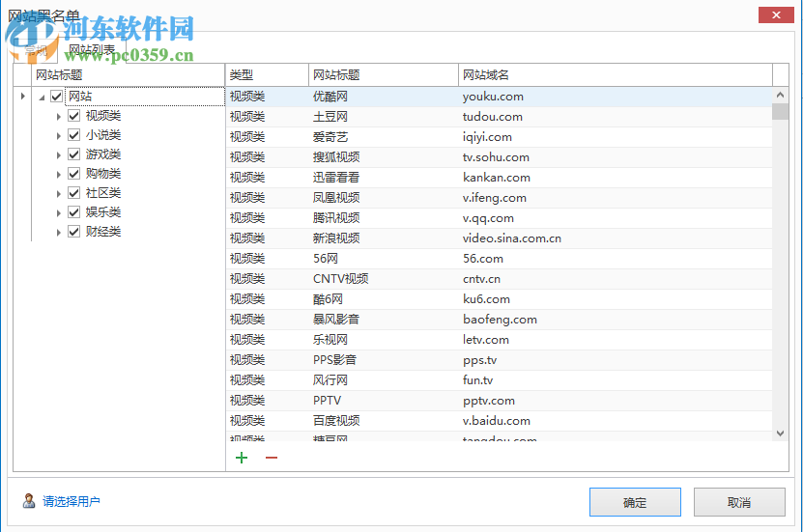Select the 视频类 tree label
The image size is (803, 532).
(x=103, y=116)
